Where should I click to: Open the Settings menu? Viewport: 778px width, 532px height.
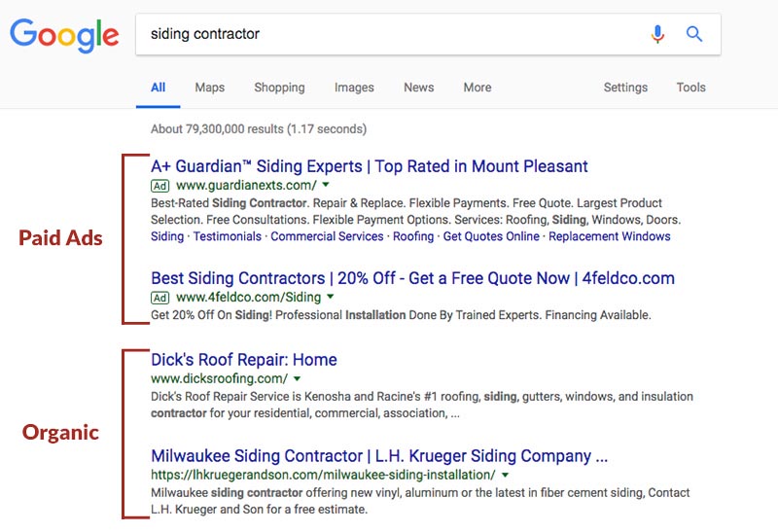click(625, 88)
